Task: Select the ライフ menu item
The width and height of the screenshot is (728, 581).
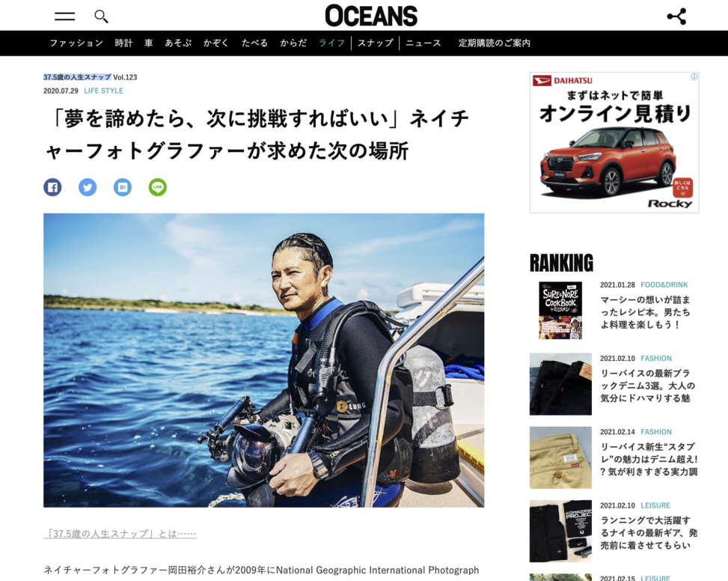Action: click(331, 43)
